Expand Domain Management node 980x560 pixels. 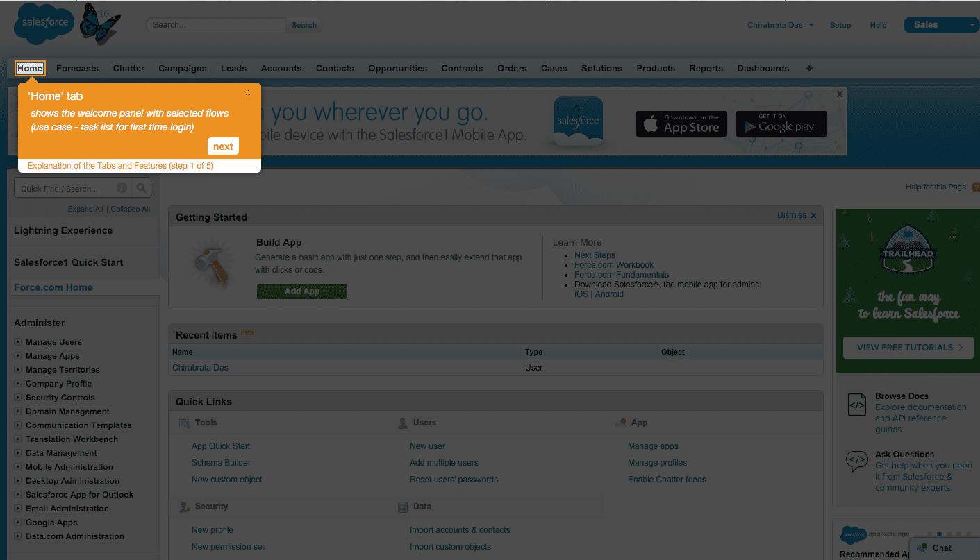18,411
